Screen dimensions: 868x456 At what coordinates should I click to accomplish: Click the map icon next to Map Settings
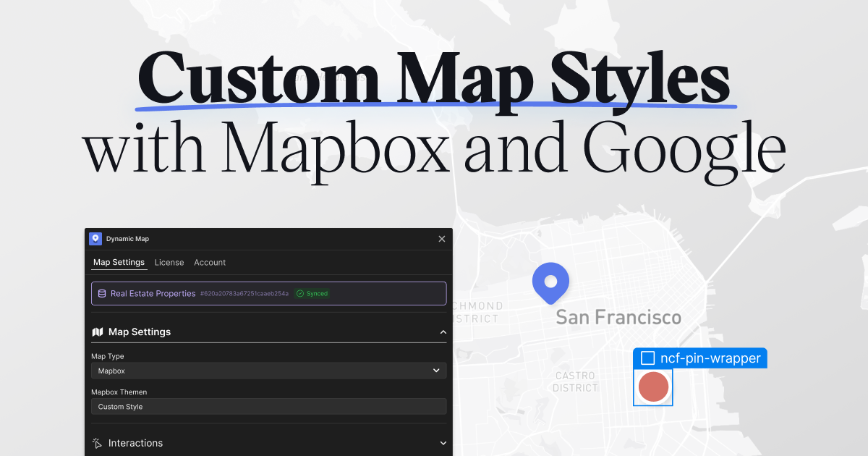pos(97,332)
